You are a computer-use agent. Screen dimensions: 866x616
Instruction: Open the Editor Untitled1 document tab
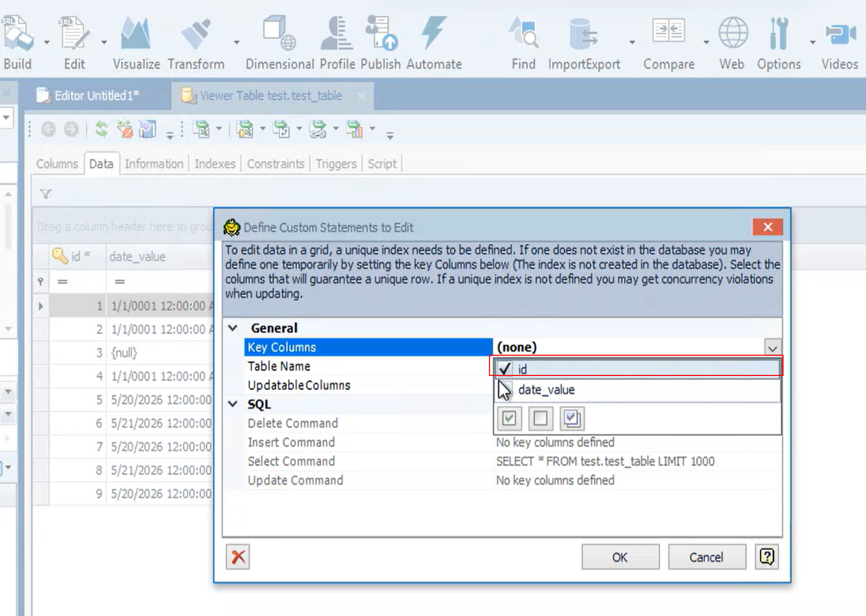pyautogui.click(x=97, y=95)
